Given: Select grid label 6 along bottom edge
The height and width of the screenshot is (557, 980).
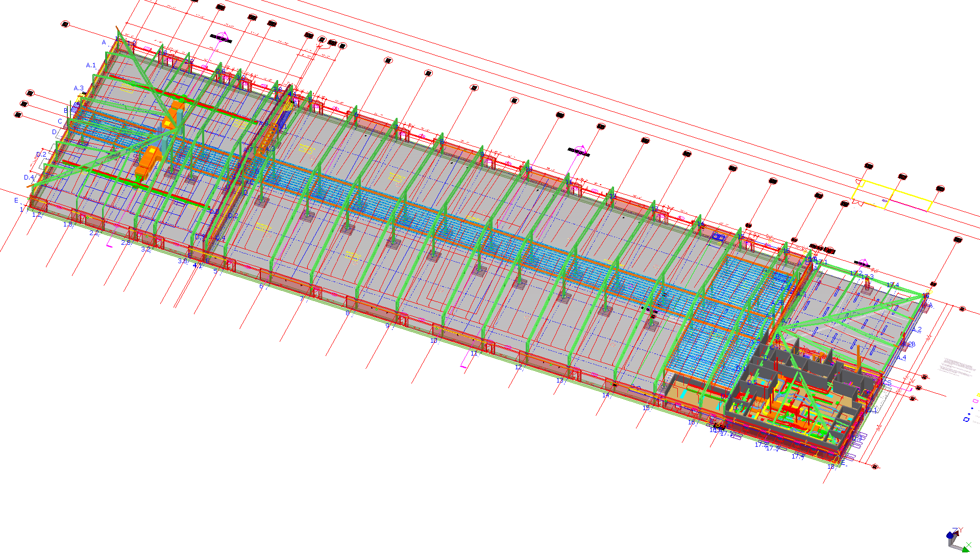Looking at the screenshot, I should pos(261,287).
